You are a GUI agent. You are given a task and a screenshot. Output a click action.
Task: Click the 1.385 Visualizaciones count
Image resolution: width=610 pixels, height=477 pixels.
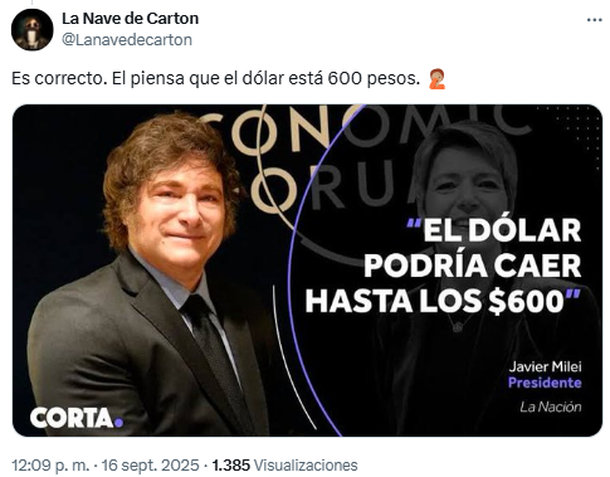[x=284, y=465]
